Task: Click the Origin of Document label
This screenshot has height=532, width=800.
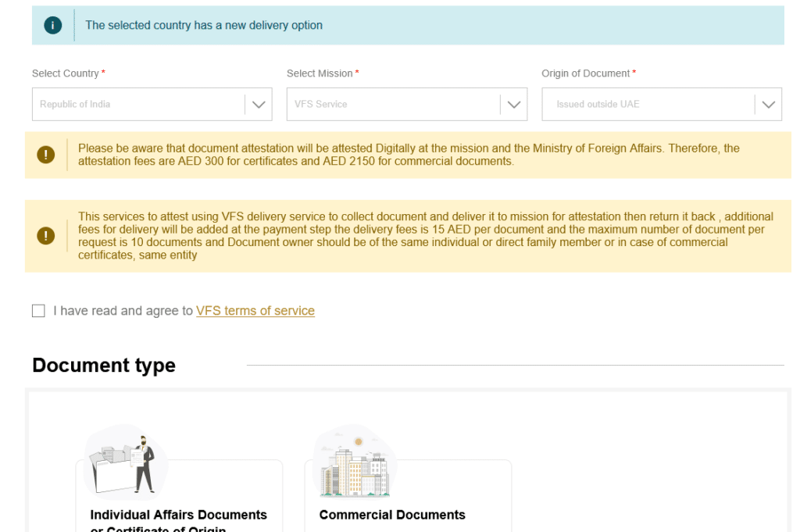Action: click(x=586, y=73)
